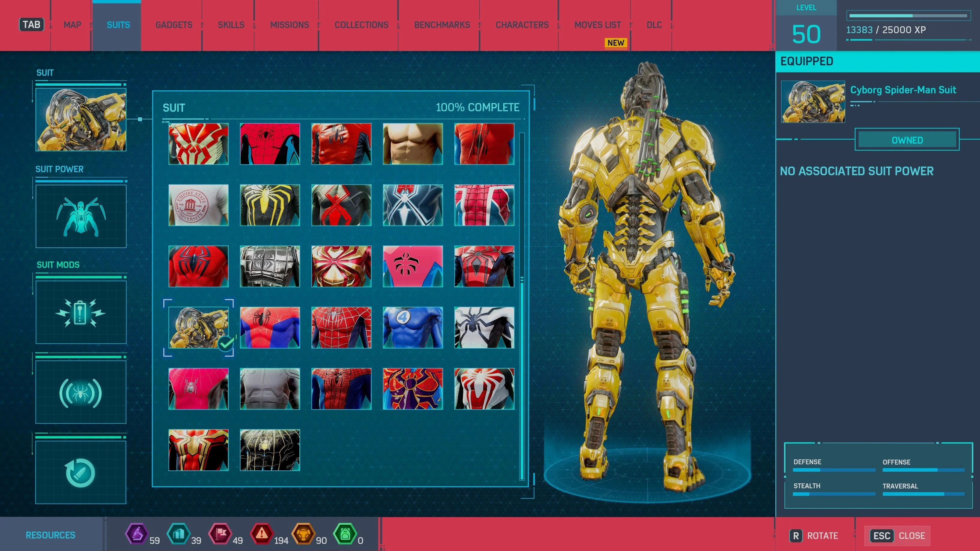Open the Iron Spider suit power slot

point(81,216)
